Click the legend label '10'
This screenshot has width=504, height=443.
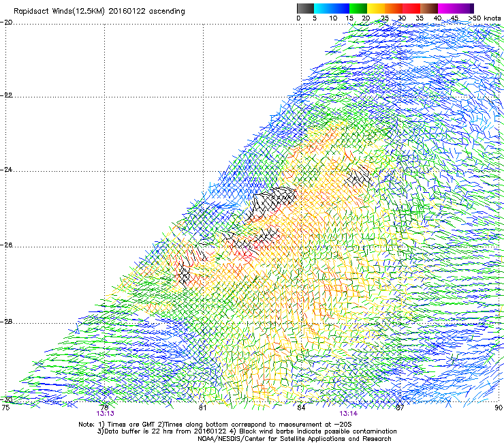pos(333,18)
